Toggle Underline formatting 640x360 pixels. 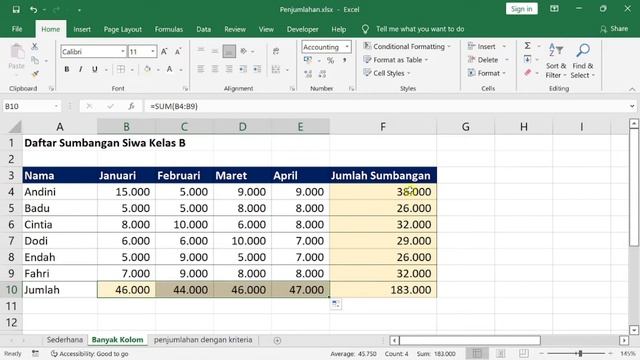tap(94, 69)
